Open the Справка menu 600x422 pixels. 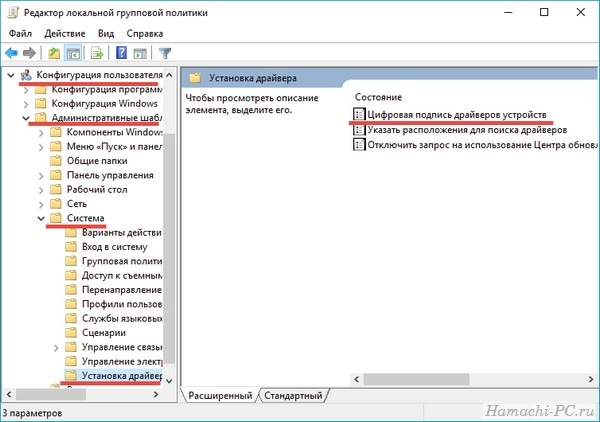click(x=145, y=33)
